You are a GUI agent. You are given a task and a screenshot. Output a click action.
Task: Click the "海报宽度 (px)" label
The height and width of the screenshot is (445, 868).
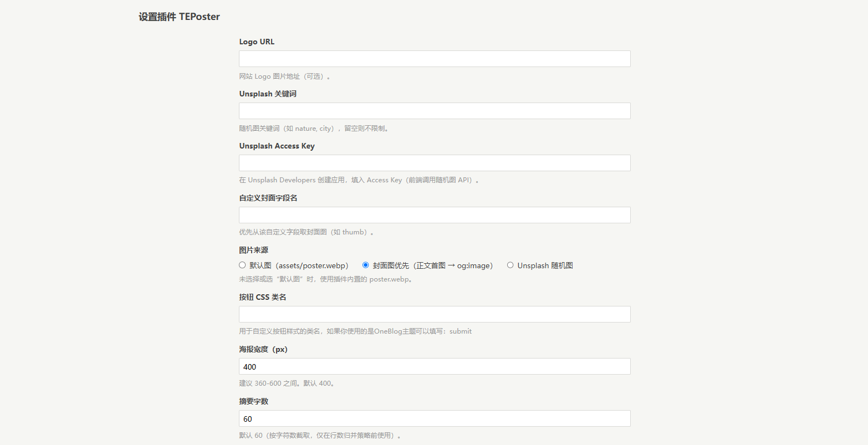coord(263,349)
